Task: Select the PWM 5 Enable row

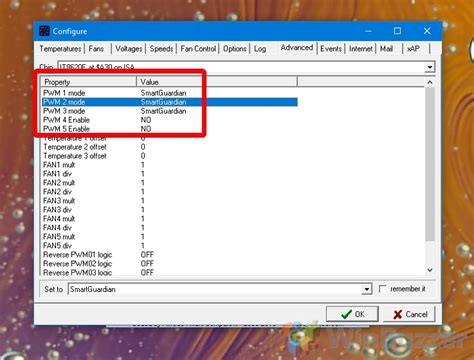Action: pos(170,129)
